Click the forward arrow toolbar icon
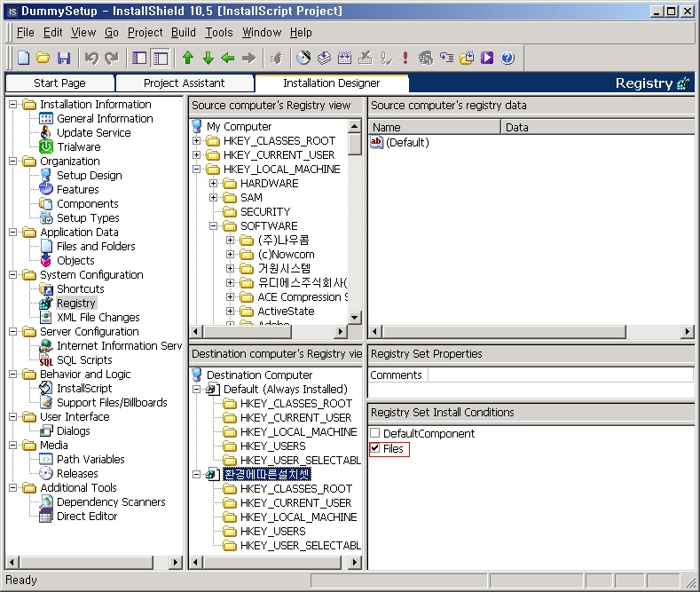The height and width of the screenshot is (592, 700). point(248,58)
